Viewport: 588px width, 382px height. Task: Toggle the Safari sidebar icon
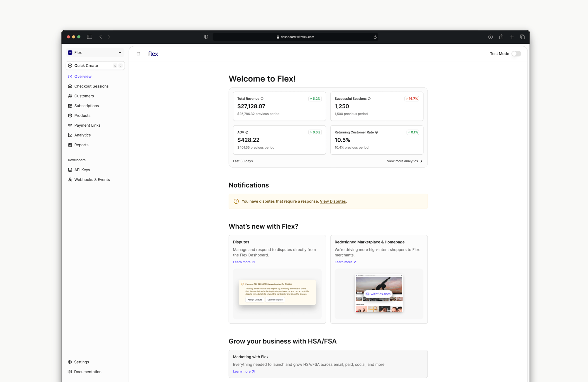click(x=89, y=37)
